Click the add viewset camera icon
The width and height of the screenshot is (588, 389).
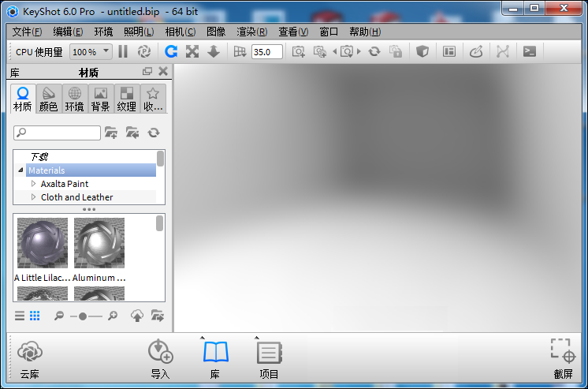(320, 51)
